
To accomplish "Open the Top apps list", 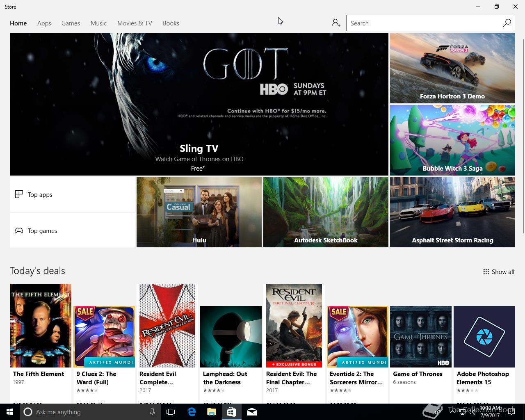I will pos(72,194).
